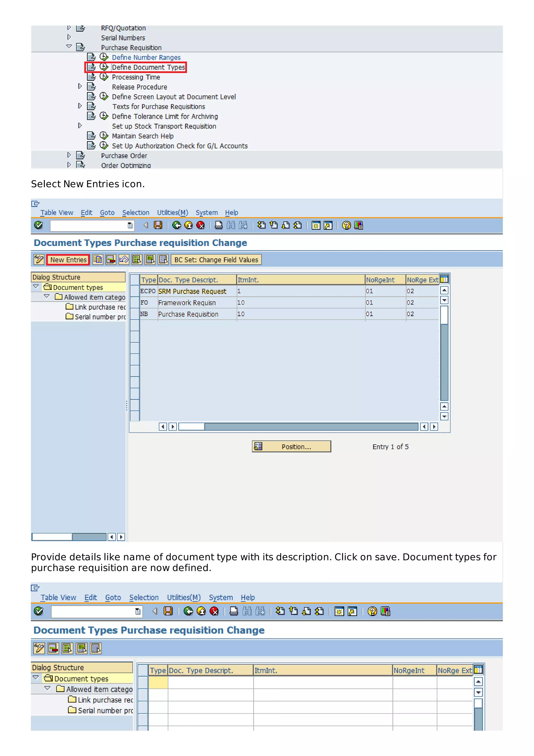Click Save diskette icon in lower SAP toolbar

point(168,611)
